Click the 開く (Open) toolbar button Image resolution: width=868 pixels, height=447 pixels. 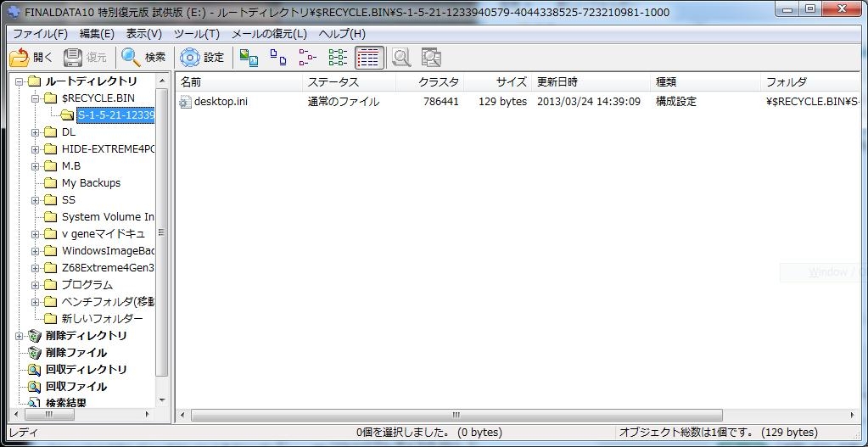click(x=31, y=57)
